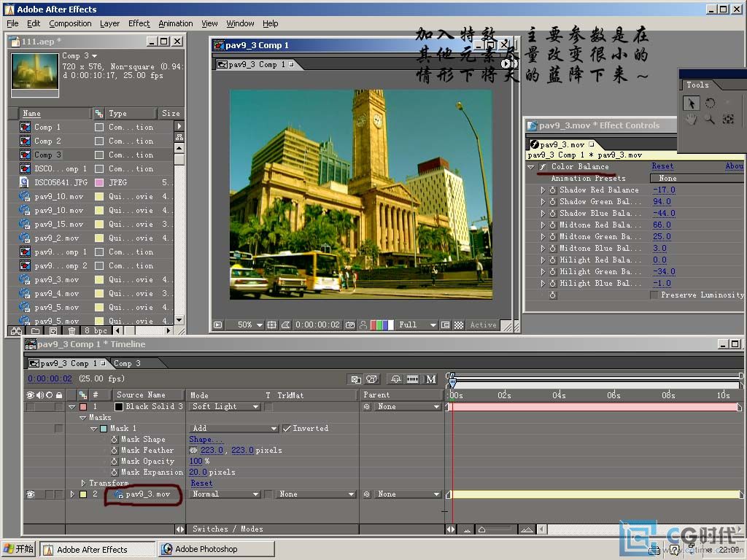Image resolution: width=747 pixels, height=560 pixels.
Task: Click the Switches/Modes expand arrows icon
Action: pos(179,529)
